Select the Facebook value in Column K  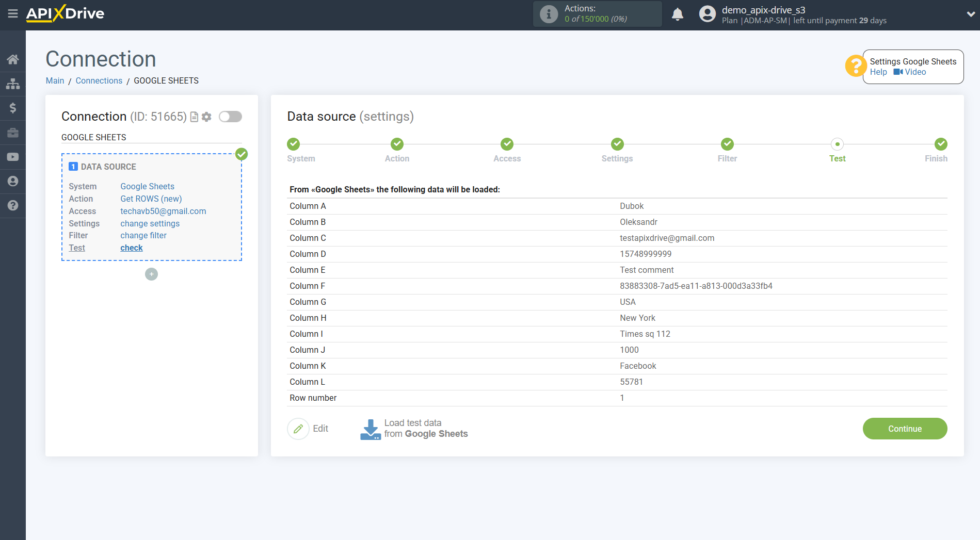pos(638,366)
